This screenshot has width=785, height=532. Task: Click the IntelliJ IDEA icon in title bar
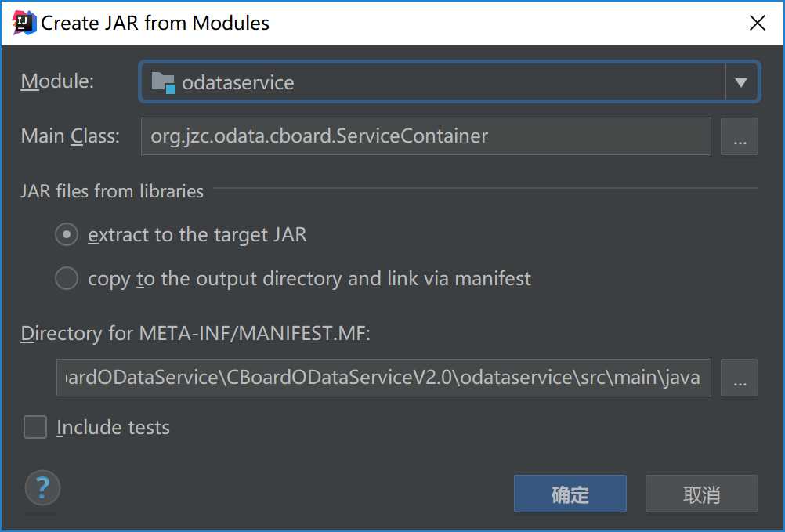point(24,23)
